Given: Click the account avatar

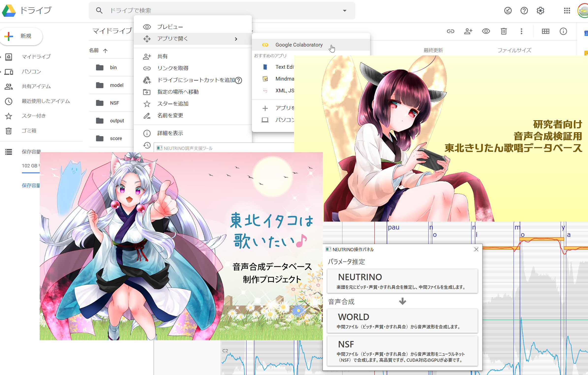Looking at the screenshot, I should pyautogui.click(x=583, y=11).
